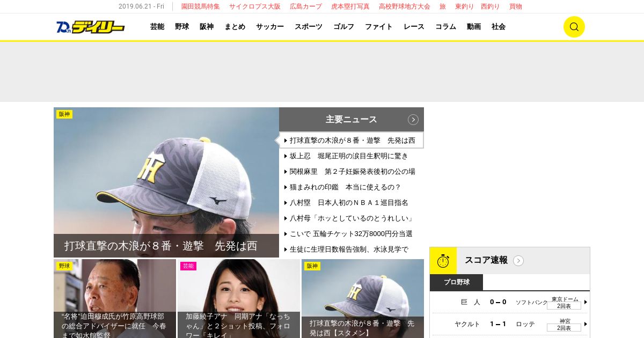The height and width of the screenshot is (338, 644).
Task: Open the ファイト menu item
Action: (x=379, y=27)
